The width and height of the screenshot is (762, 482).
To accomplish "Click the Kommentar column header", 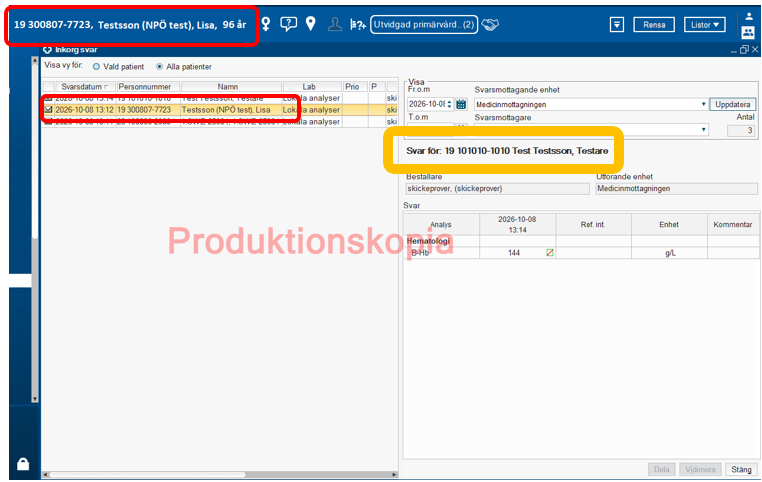I will pos(733,224).
